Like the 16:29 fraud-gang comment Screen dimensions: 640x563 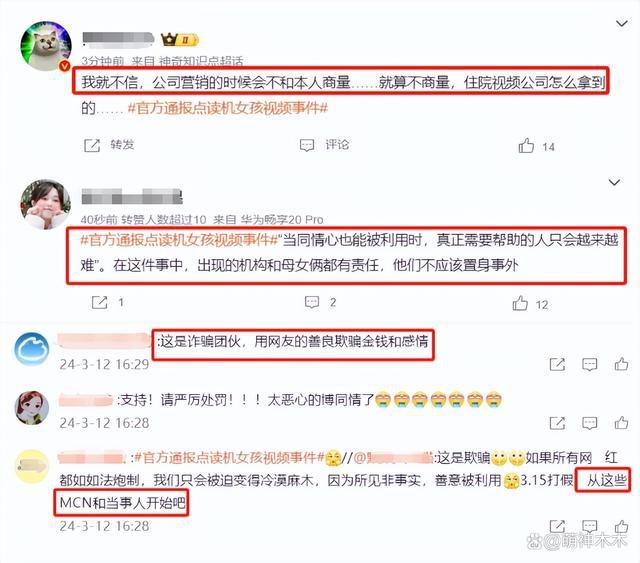click(621, 364)
